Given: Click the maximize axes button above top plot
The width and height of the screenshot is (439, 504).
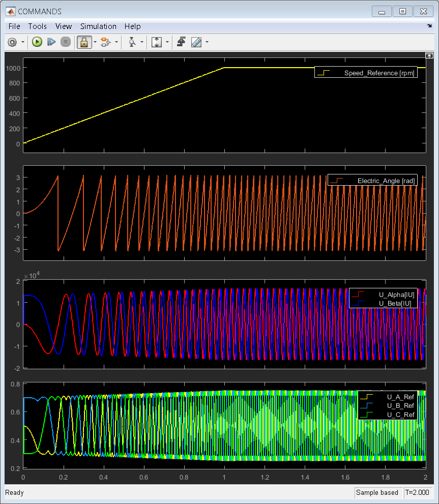Looking at the screenshot, I should 429,55.
